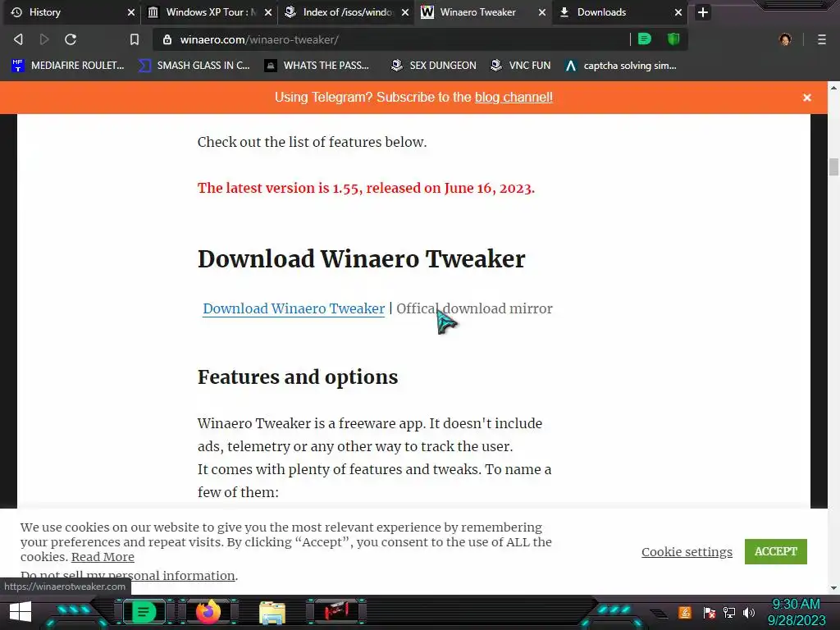Follow the Telegram blog channel link

[x=514, y=97]
